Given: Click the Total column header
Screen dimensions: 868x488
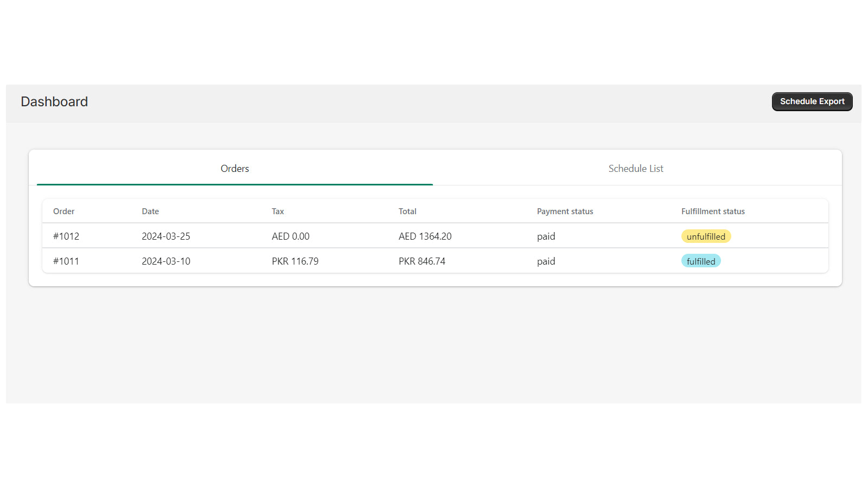Looking at the screenshot, I should [407, 211].
